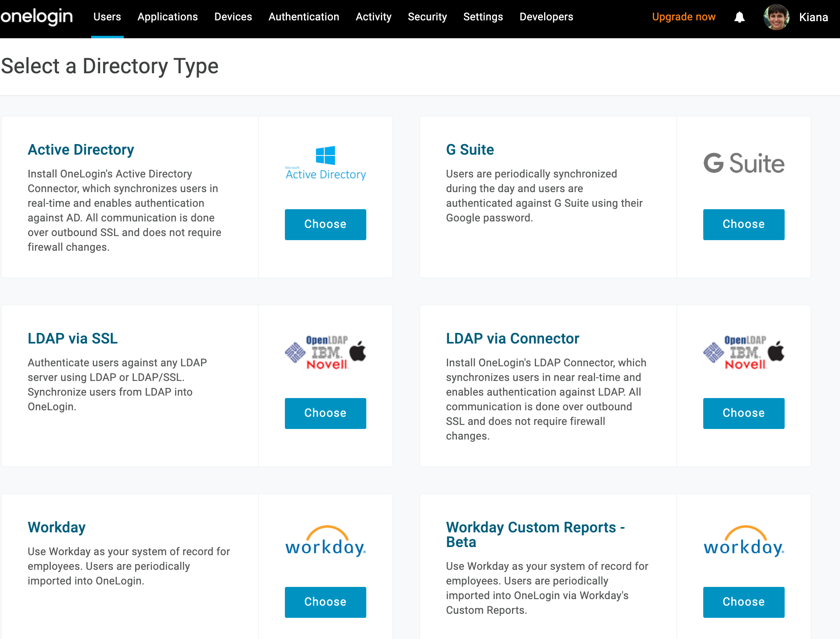Open the Developers menu
The image size is (840, 639).
[546, 17]
